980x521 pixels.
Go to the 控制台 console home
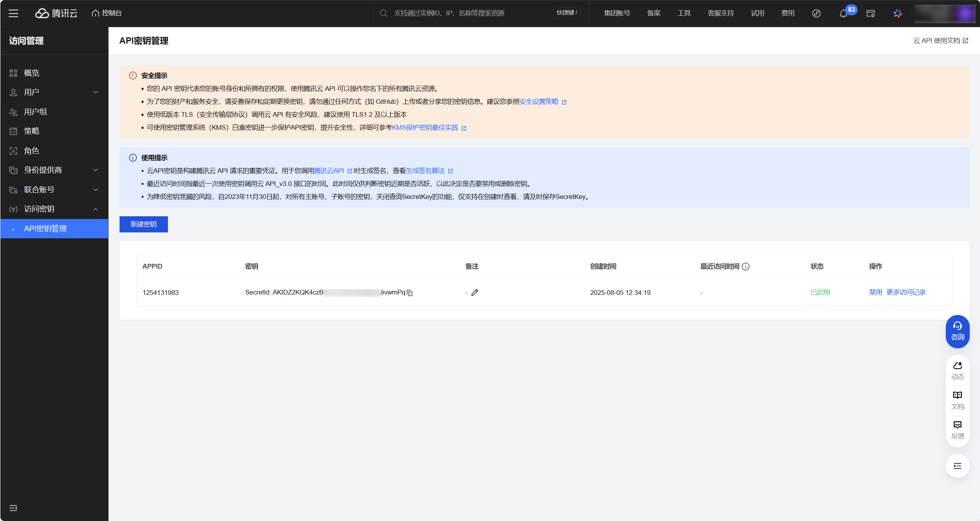[x=107, y=13]
